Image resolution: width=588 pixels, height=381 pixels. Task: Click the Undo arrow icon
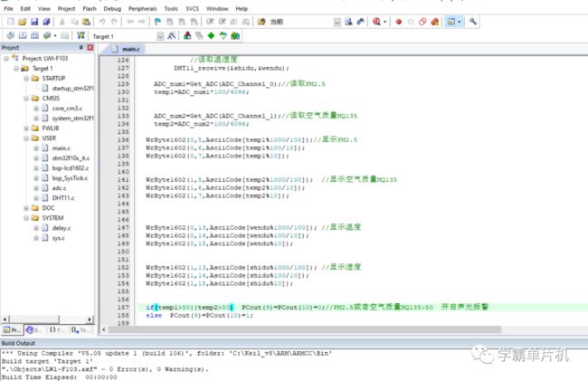click(x=102, y=22)
